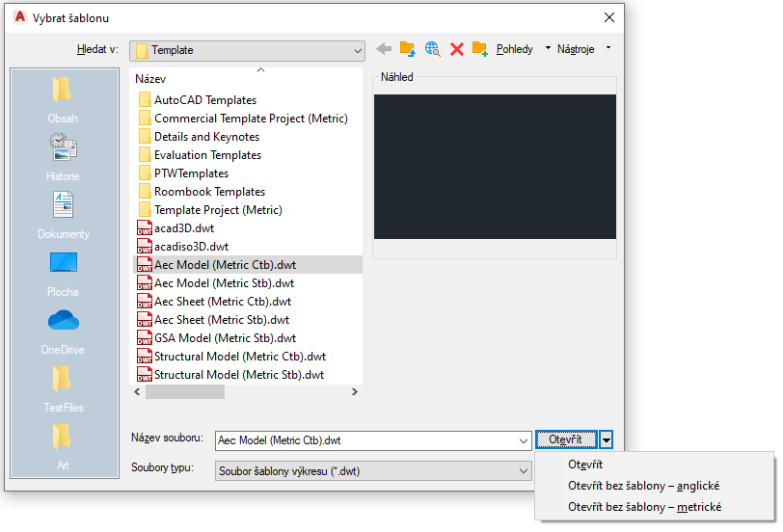
Task: Select the Template Project (Metric) folder
Action: [211, 210]
